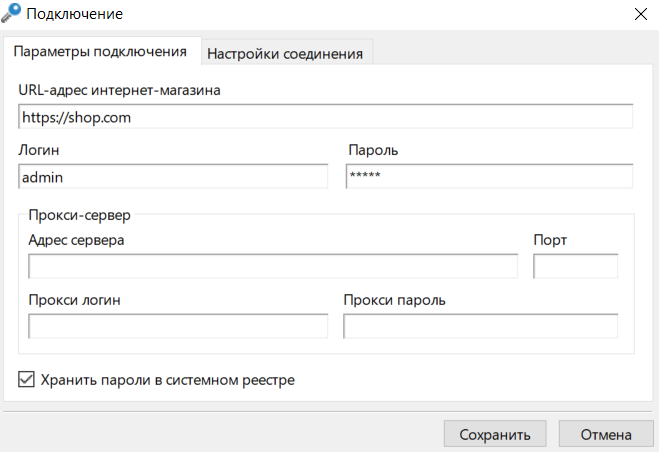Viewport: 659px width, 452px height.
Task: Click the Хранить пароли в системном реестре label text
Action: pyautogui.click(x=168, y=380)
